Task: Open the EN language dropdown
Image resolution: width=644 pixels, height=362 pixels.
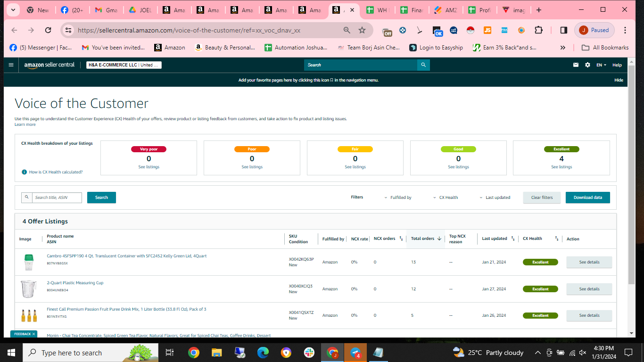Action: click(x=601, y=65)
